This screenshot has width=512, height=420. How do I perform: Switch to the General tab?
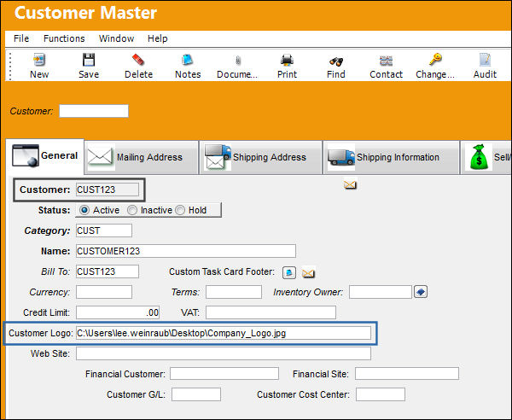point(45,156)
